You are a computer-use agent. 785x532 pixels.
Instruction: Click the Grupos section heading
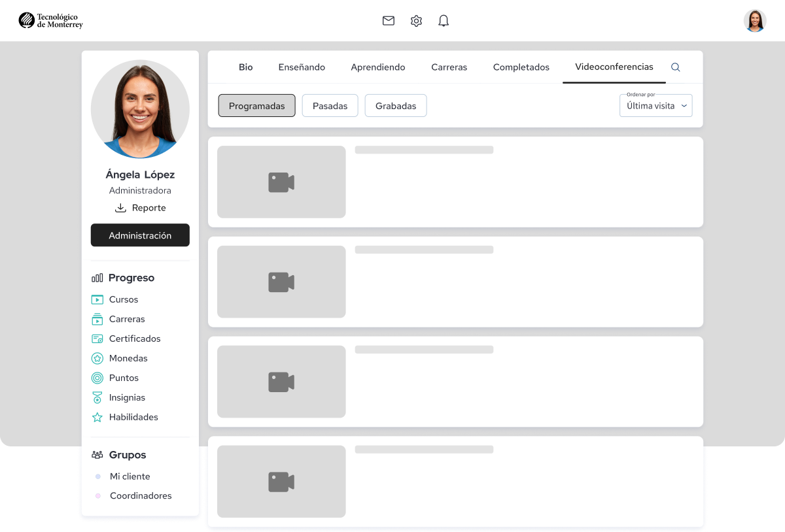(x=128, y=455)
